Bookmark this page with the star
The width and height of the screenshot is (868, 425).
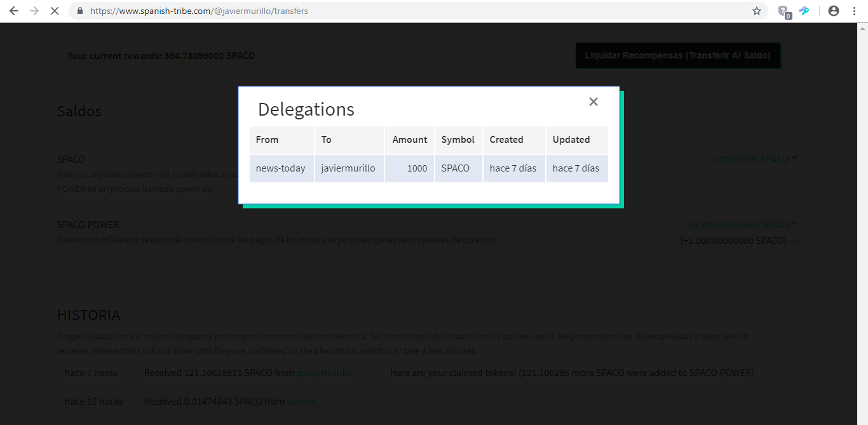click(757, 11)
